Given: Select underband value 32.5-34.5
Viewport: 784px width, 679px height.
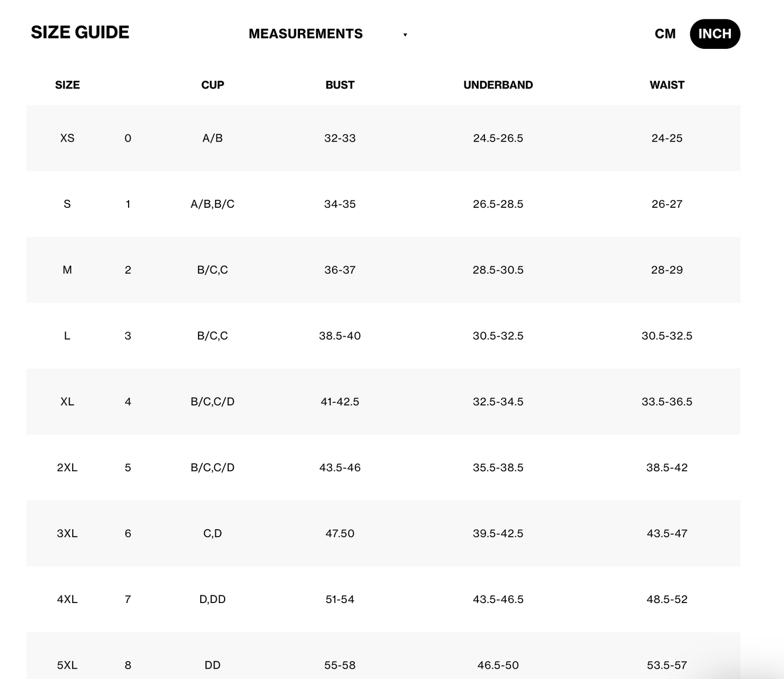Looking at the screenshot, I should 498,402.
